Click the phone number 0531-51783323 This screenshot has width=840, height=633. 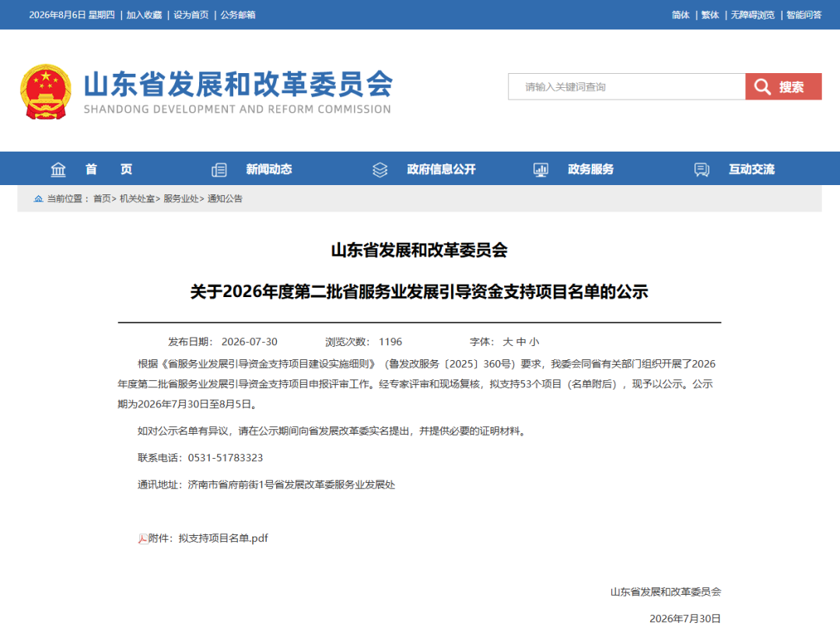(x=226, y=458)
